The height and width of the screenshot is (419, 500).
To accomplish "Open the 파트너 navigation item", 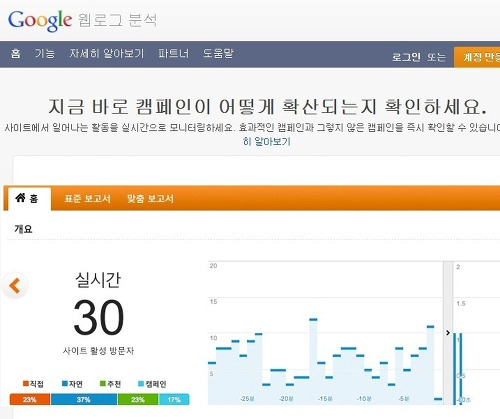I will pos(173,53).
